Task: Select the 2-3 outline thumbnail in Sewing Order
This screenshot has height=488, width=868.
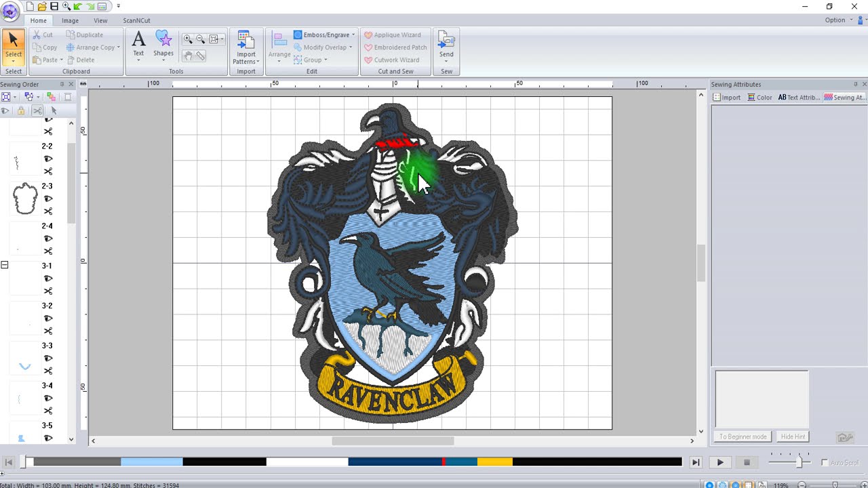Action: (x=25, y=199)
